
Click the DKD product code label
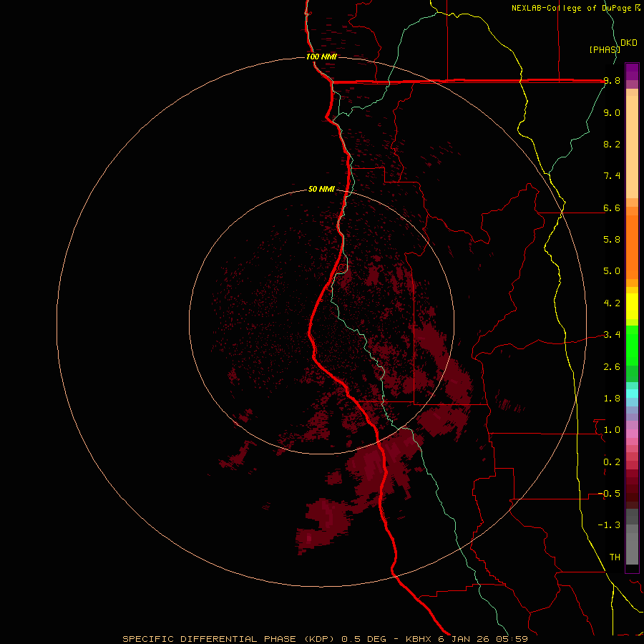tap(628, 43)
